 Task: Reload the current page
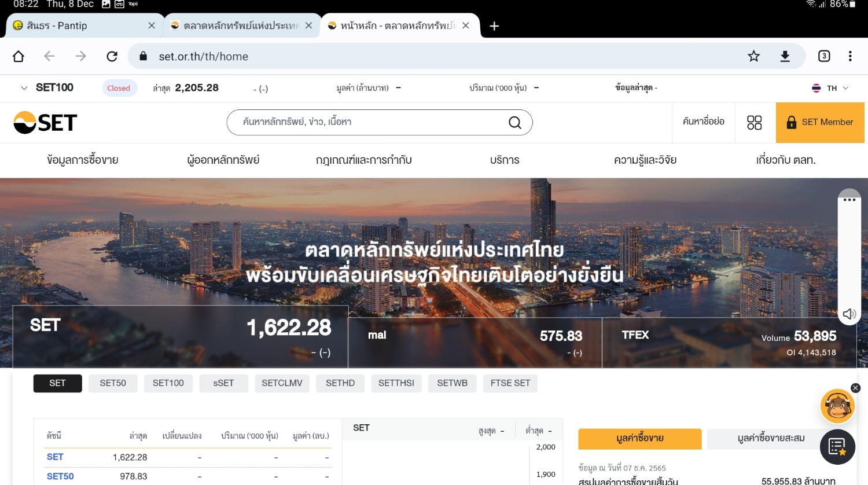point(112,56)
